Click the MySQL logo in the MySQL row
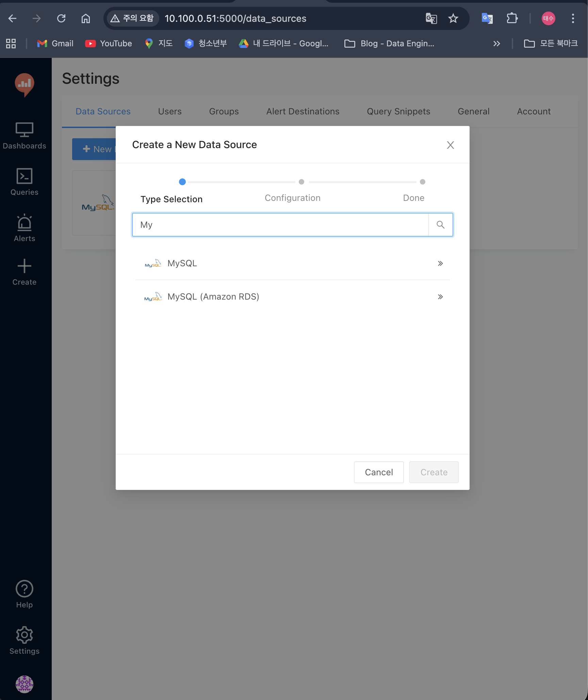 click(x=153, y=263)
